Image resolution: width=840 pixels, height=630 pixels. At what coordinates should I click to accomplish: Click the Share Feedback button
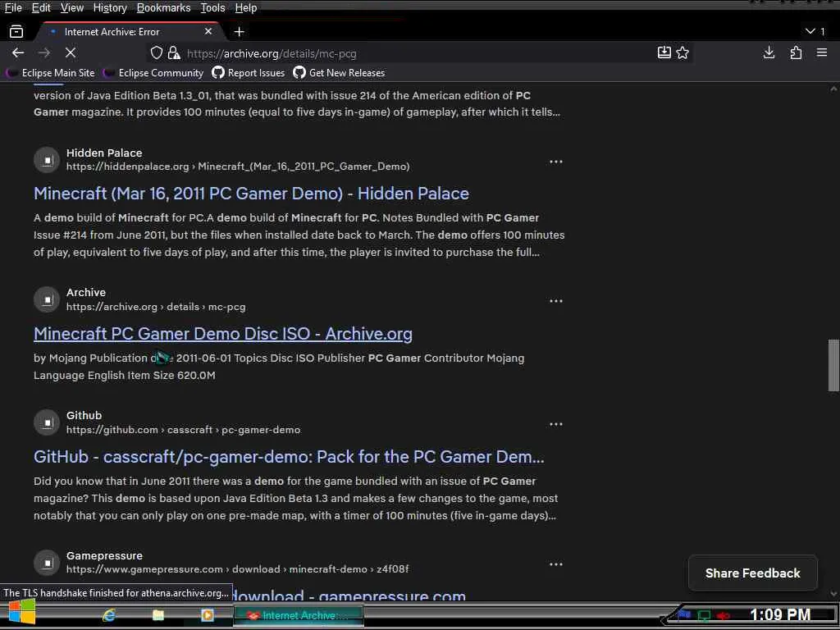click(x=753, y=573)
